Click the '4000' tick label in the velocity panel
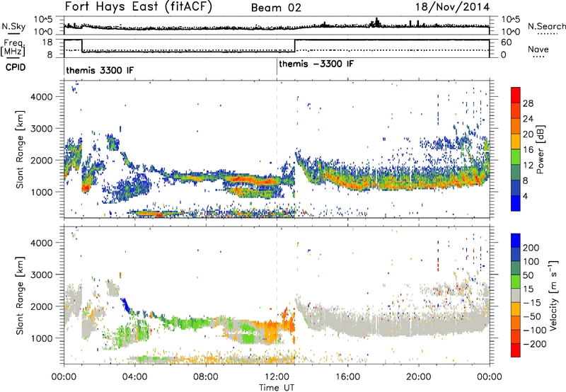 click(41, 243)
